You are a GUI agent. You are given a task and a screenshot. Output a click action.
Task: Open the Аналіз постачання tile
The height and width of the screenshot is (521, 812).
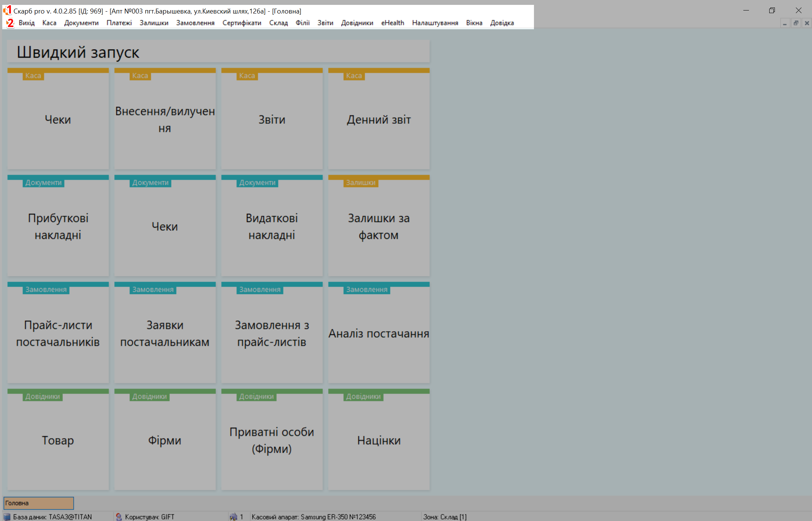point(379,333)
